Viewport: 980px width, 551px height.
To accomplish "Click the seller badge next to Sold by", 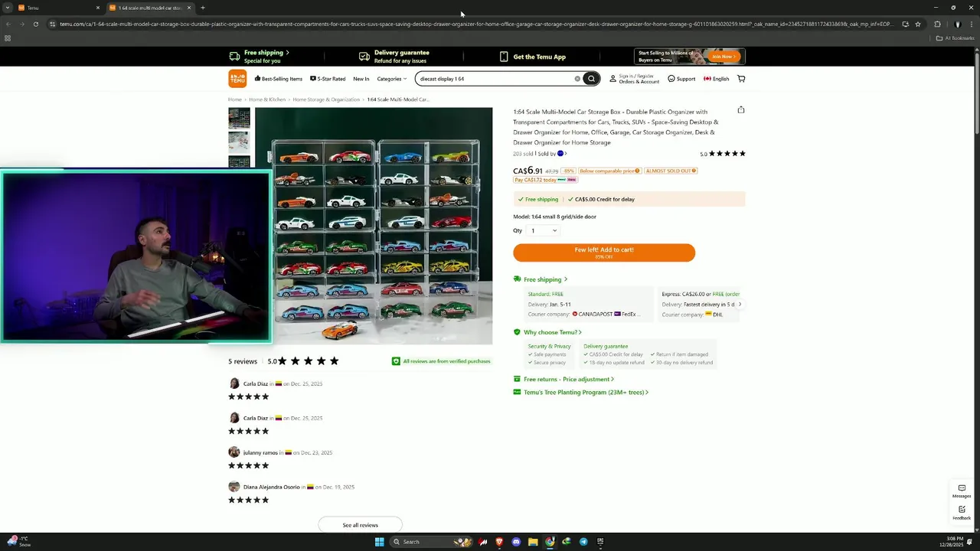I will coord(560,154).
